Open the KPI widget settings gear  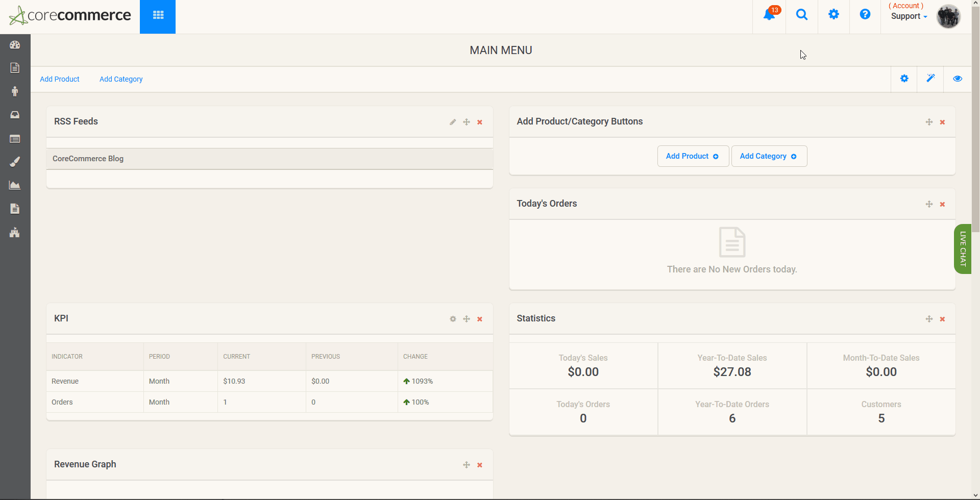point(453,319)
